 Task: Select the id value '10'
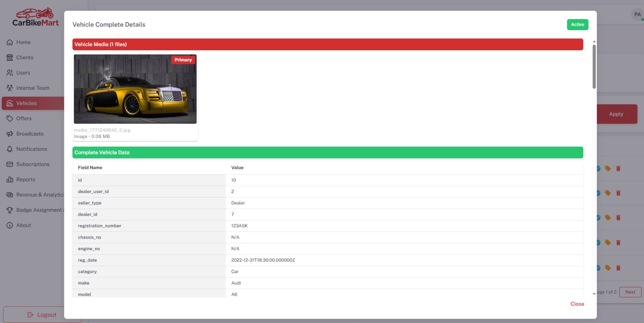coord(233,180)
